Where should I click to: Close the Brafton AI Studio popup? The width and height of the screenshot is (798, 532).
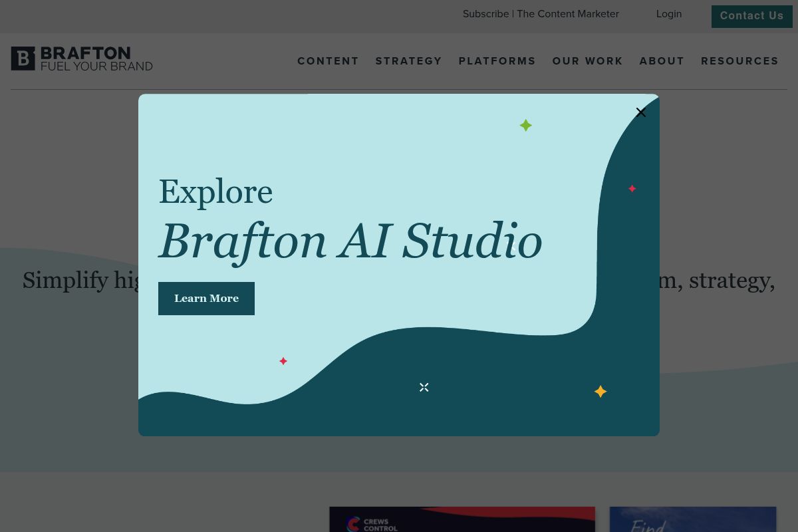click(640, 112)
